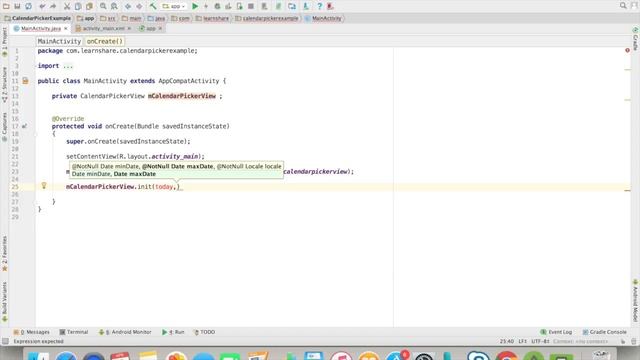The width and height of the screenshot is (640, 360).
Task: Select the main folder breadcrumb
Action: click(x=132, y=18)
